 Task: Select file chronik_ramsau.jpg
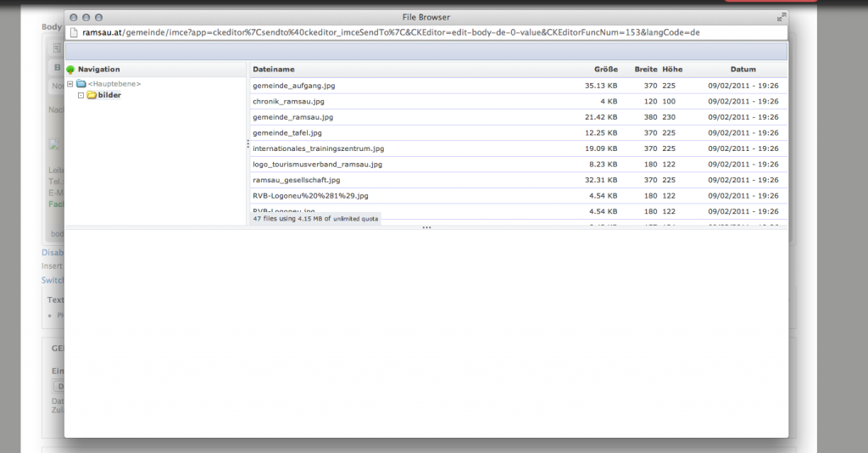tap(288, 101)
